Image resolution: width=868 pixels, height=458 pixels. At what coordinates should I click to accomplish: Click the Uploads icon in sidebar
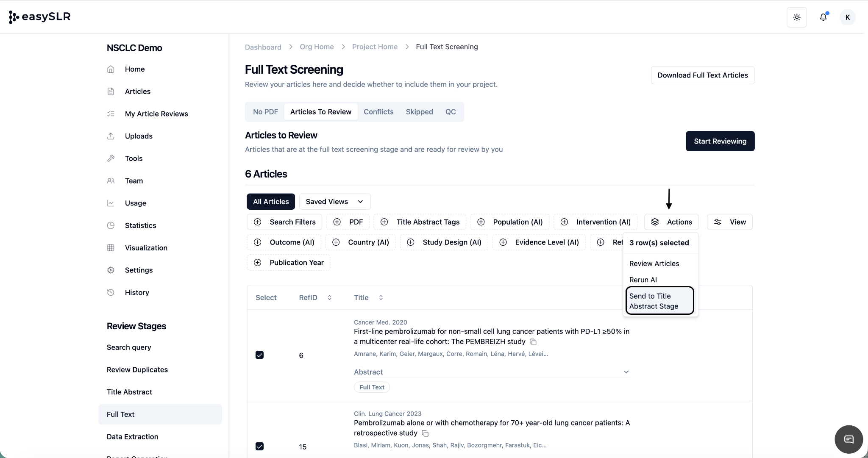pyautogui.click(x=111, y=136)
